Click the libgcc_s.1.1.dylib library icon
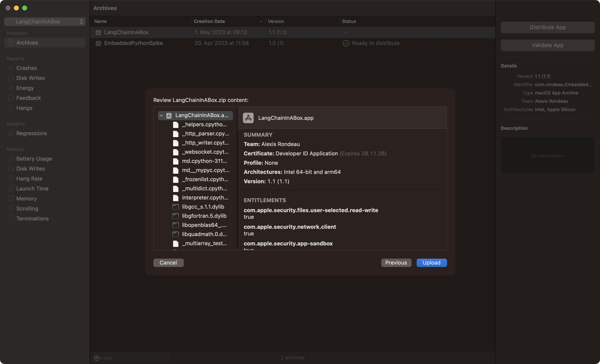This screenshot has height=364, width=600. [x=175, y=207]
